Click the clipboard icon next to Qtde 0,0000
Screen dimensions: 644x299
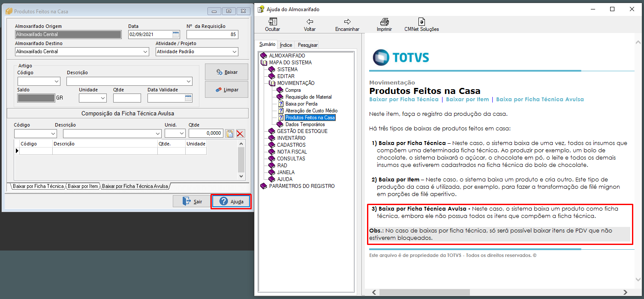[229, 133]
